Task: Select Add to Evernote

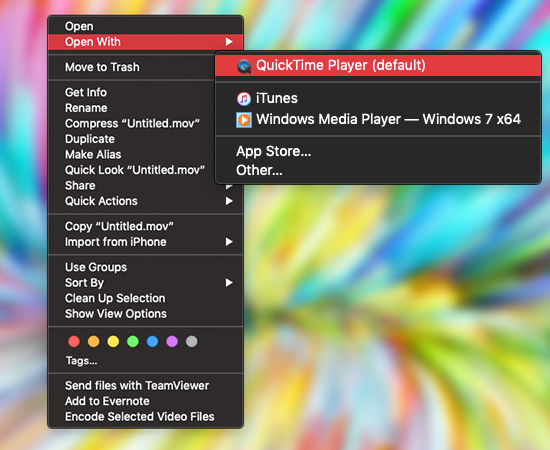Action: (146, 401)
